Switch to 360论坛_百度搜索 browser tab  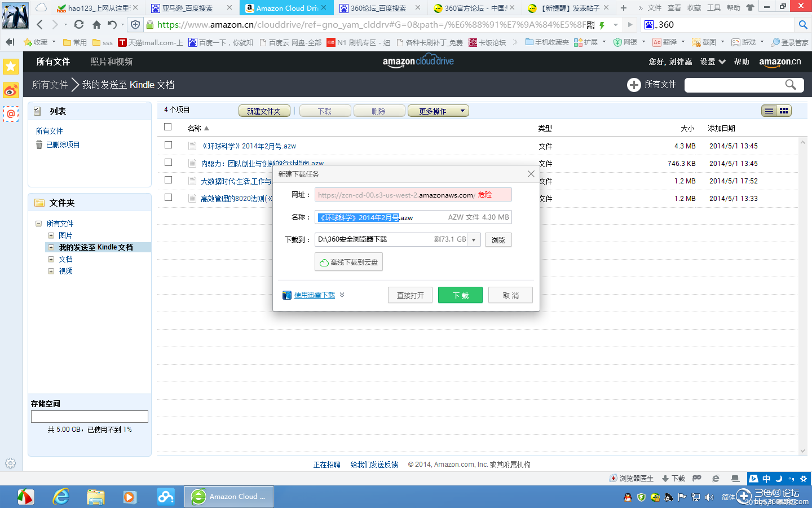(381, 8)
